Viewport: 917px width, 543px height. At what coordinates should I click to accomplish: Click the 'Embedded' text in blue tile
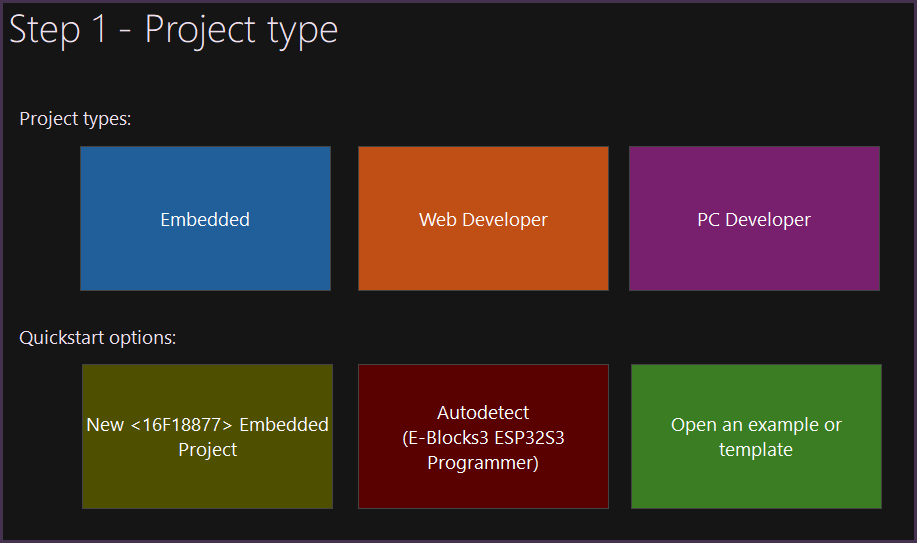(x=205, y=220)
